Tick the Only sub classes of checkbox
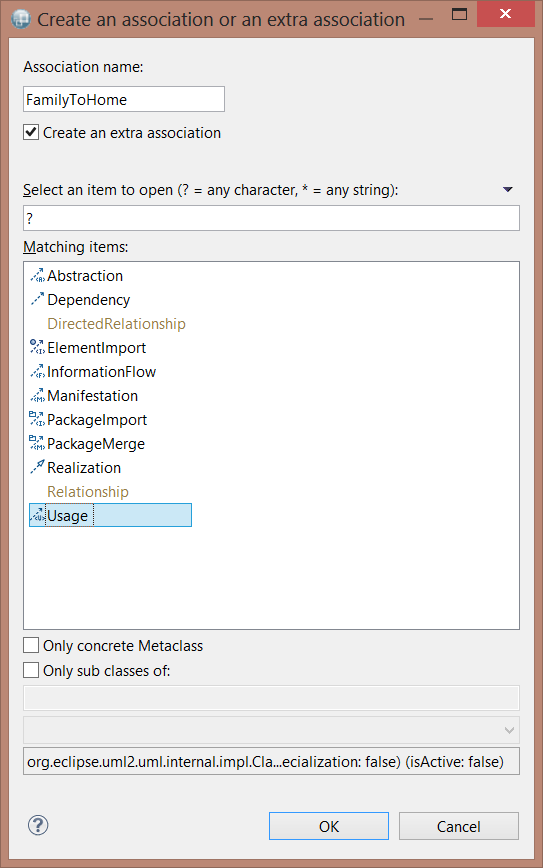The image size is (543, 868). click(x=31, y=670)
